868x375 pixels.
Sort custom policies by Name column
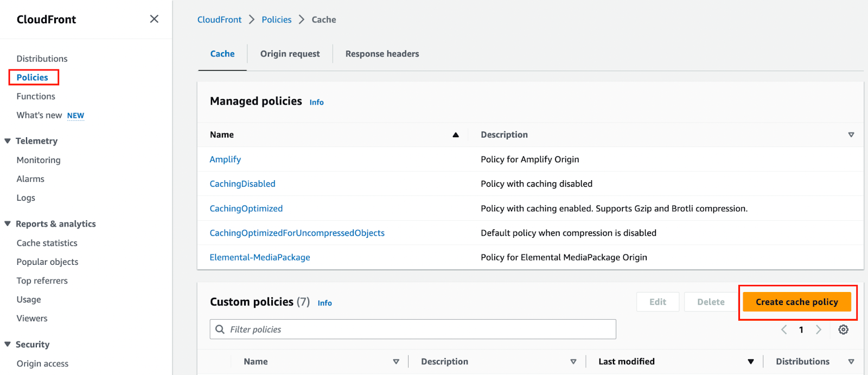click(396, 361)
